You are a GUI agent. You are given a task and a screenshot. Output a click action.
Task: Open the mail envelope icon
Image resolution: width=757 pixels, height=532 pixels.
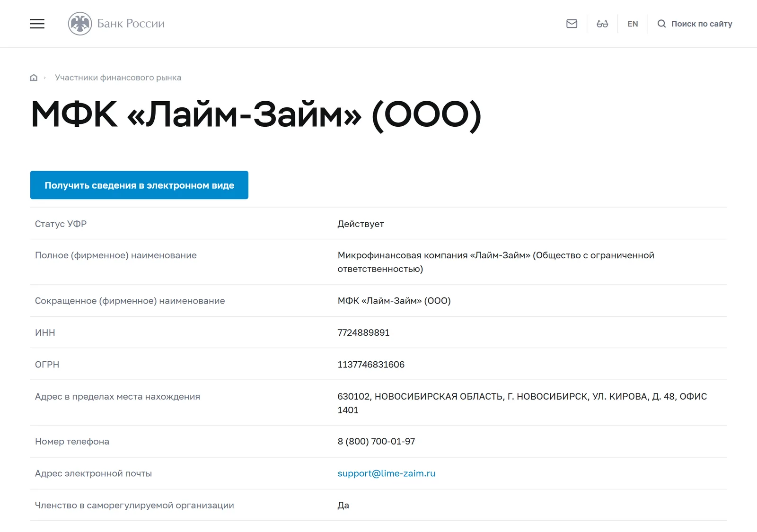click(572, 24)
